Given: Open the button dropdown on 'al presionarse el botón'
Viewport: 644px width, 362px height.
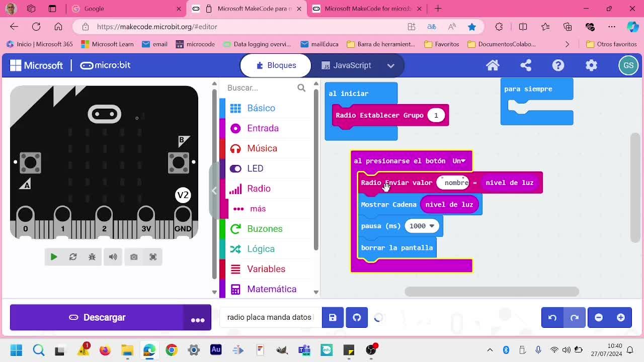Looking at the screenshot, I should tap(459, 161).
